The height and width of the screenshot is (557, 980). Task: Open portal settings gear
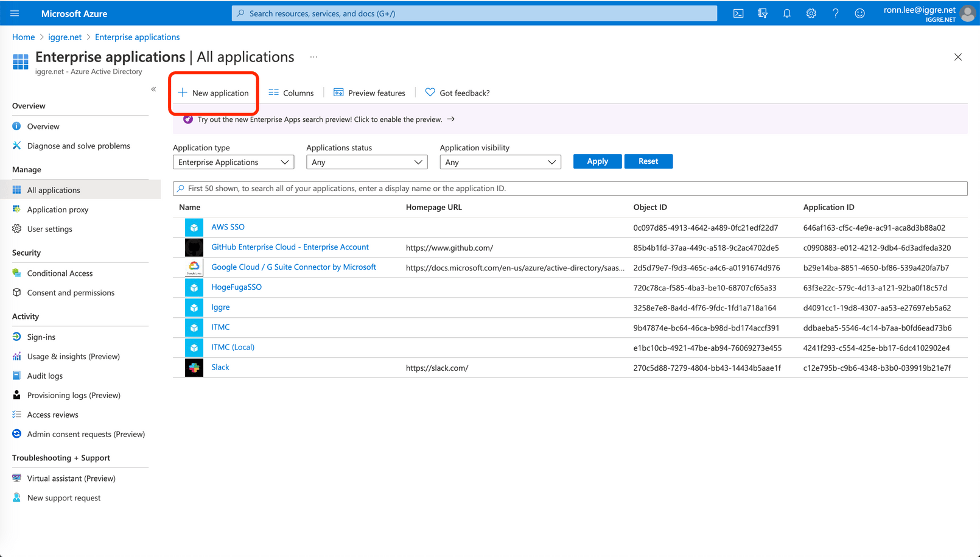[x=811, y=13]
